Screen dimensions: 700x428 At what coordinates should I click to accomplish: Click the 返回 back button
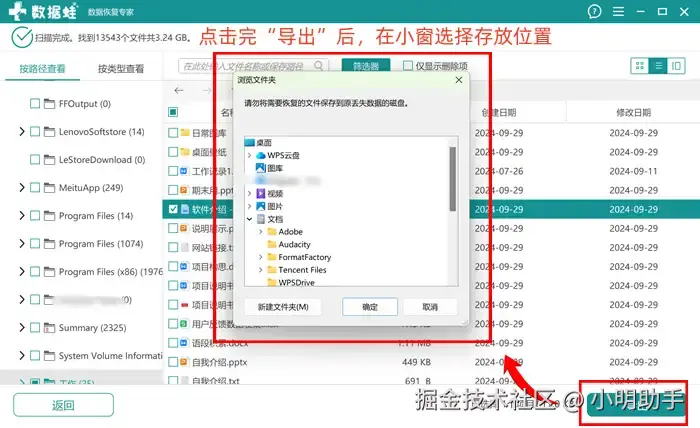(63, 405)
